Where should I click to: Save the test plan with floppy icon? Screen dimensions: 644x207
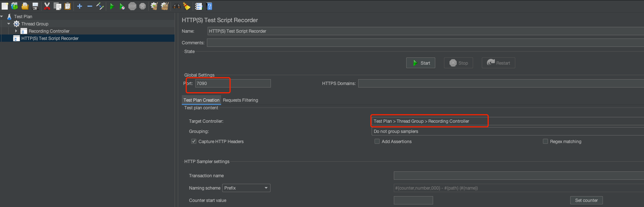pyautogui.click(x=35, y=6)
